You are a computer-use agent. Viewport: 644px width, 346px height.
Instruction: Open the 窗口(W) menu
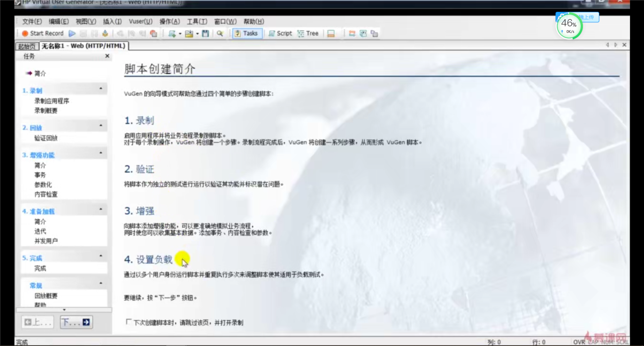coord(225,21)
